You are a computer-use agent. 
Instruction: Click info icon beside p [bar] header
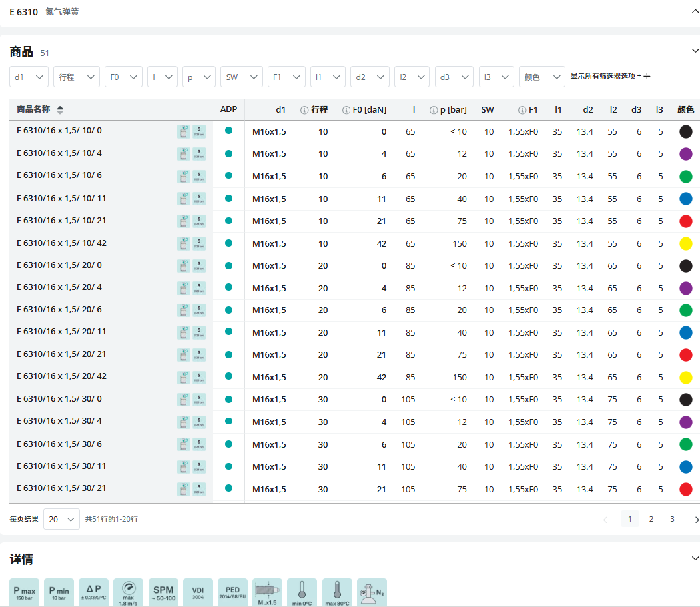(x=434, y=110)
